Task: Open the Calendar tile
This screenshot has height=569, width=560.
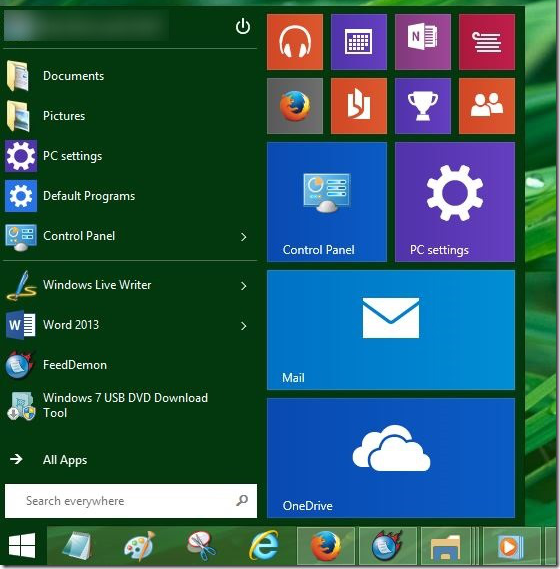Action: point(359,42)
